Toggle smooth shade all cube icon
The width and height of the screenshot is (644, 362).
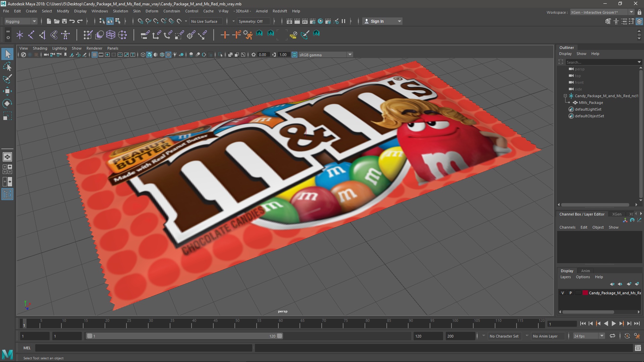pyautogui.click(x=149, y=55)
